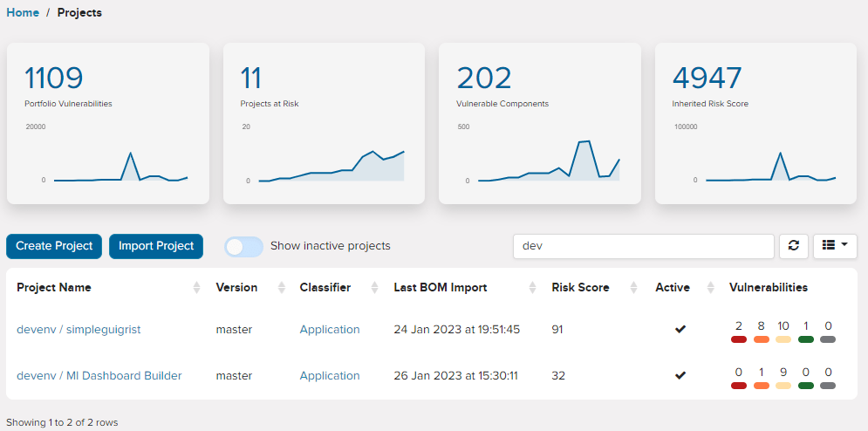Click the Projects breadcrumb label
The width and height of the screenshot is (868, 431).
(79, 13)
